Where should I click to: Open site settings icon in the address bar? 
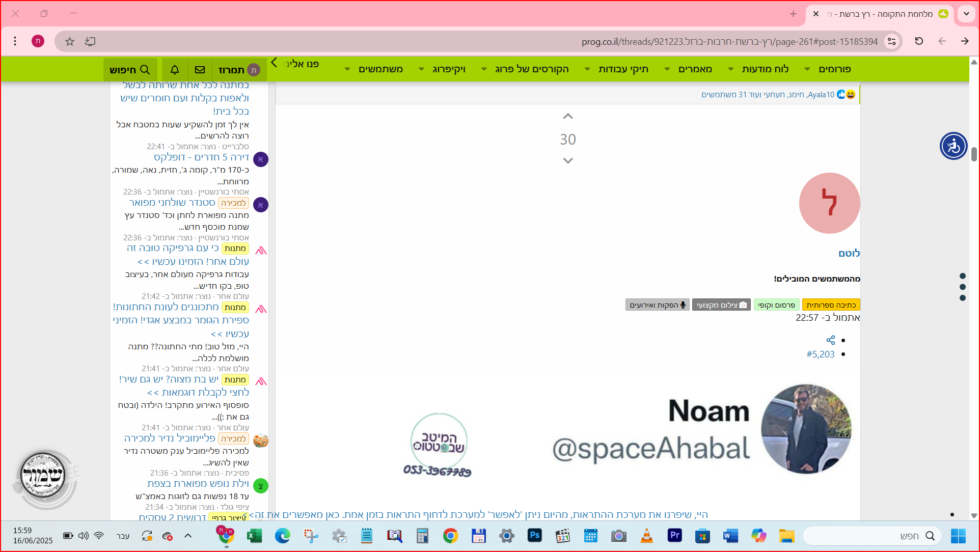pyautogui.click(x=891, y=42)
